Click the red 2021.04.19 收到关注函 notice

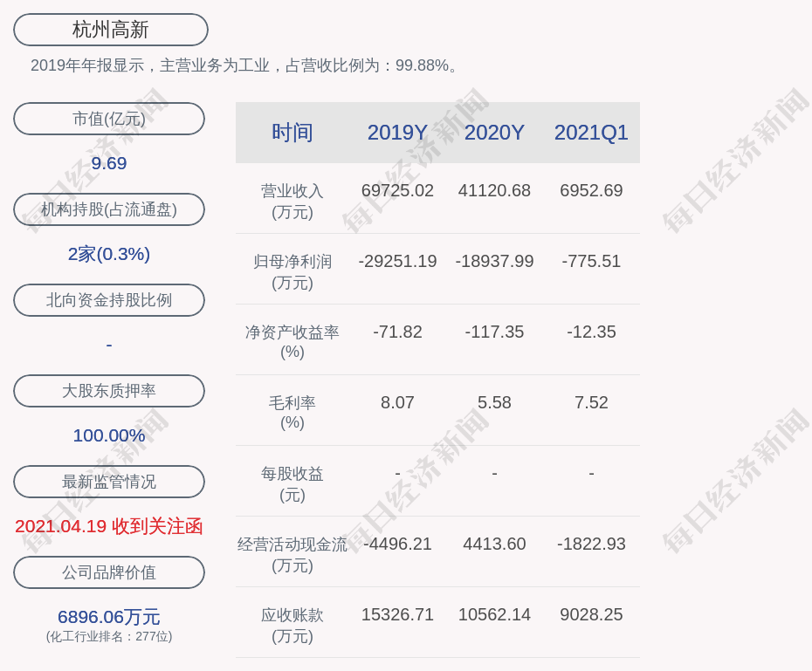point(109,527)
